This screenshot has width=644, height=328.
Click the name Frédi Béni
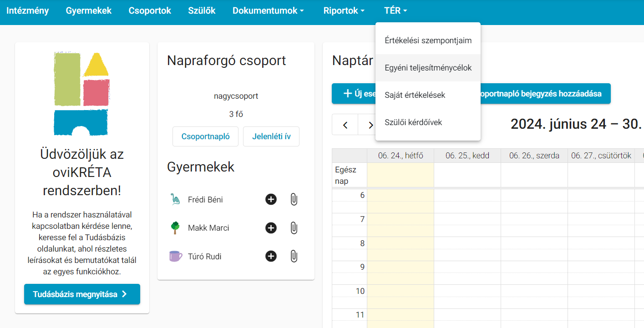[205, 199]
